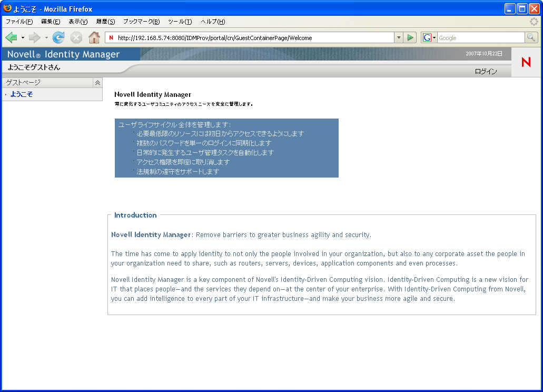Click the Novell Identity Manager banner title
543x392 pixels.
pos(63,54)
